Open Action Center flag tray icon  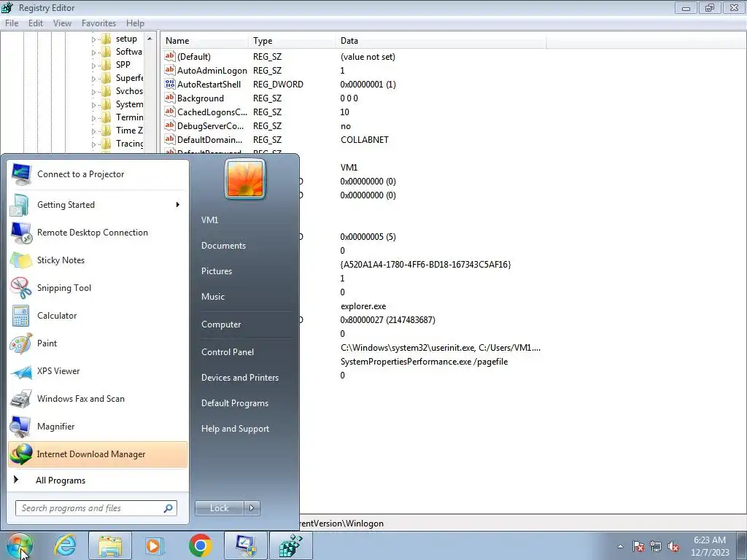point(638,546)
